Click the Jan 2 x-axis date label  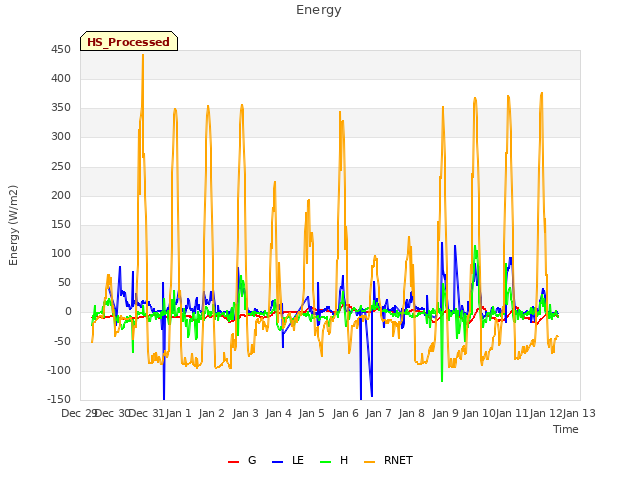click(x=212, y=413)
